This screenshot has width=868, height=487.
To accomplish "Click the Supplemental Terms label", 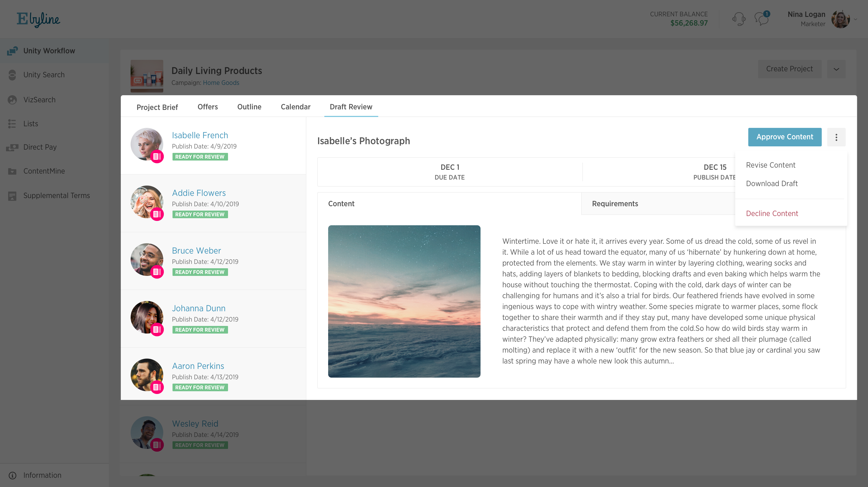I will pyautogui.click(x=57, y=196).
